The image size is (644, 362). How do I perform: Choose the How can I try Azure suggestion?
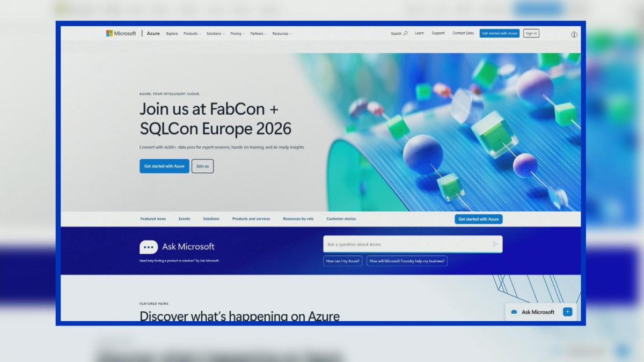pyautogui.click(x=343, y=261)
